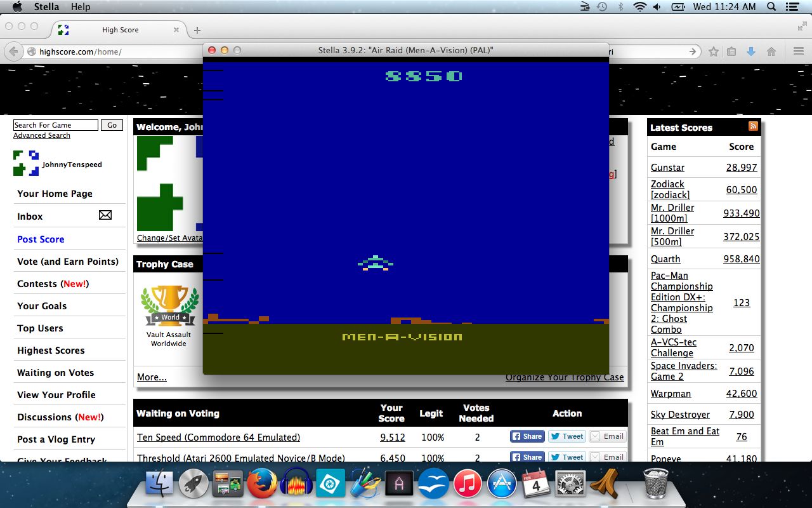The height and width of the screenshot is (508, 812).
Task: Click the Go arrow in Firefox search box
Action: click(693, 51)
